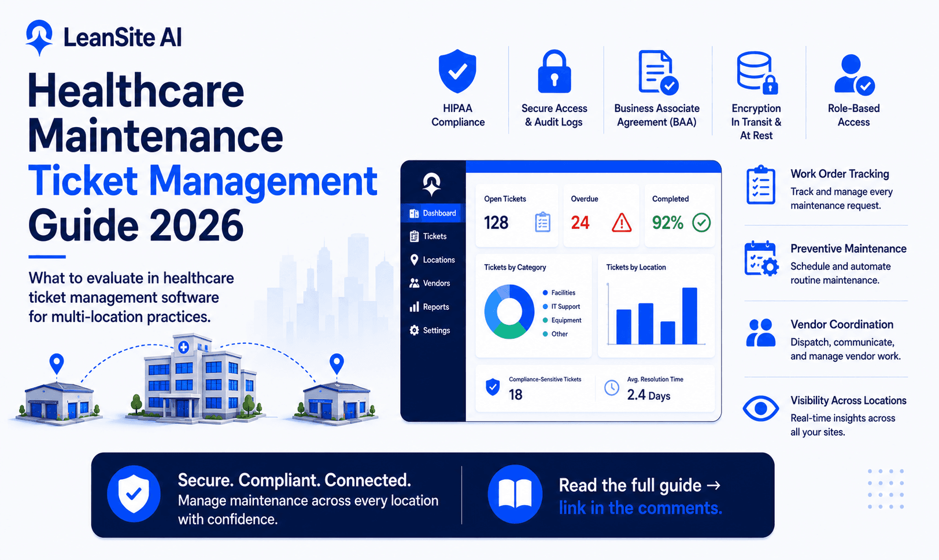The width and height of the screenshot is (939, 560).
Task: Click the Visibility Across Locations heading
Action: coord(848,400)
